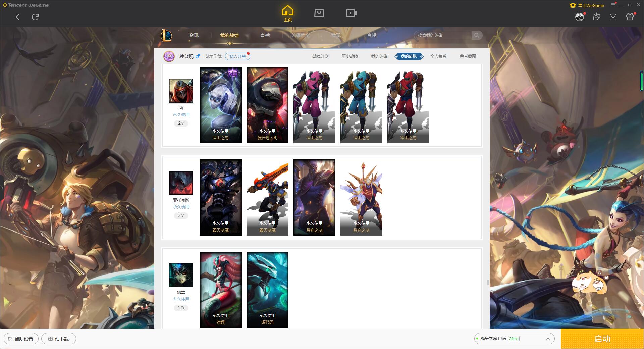644x349 pixels.
Task: Open the 我的英雄 section
Action: point(379,56)
